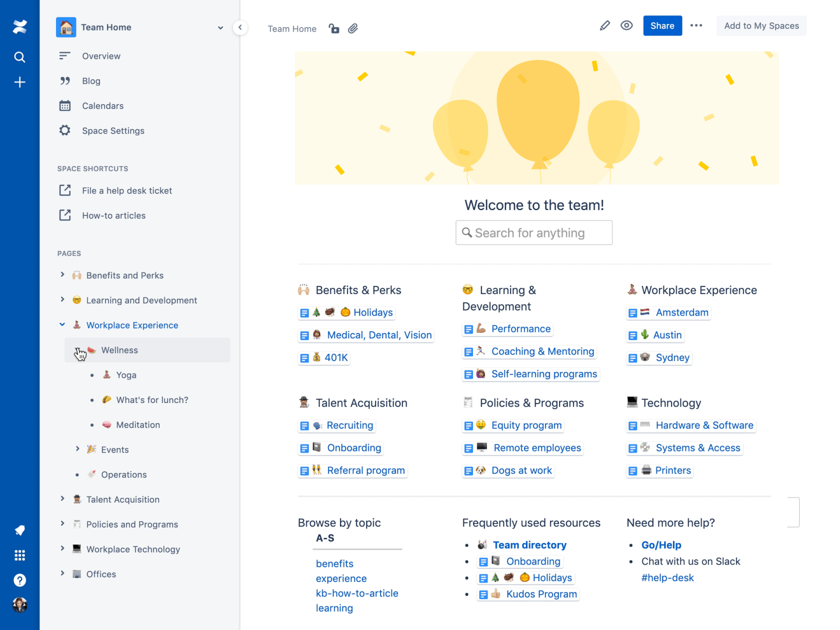Click the blue Share button
The image size is (840, 630).
662,25
